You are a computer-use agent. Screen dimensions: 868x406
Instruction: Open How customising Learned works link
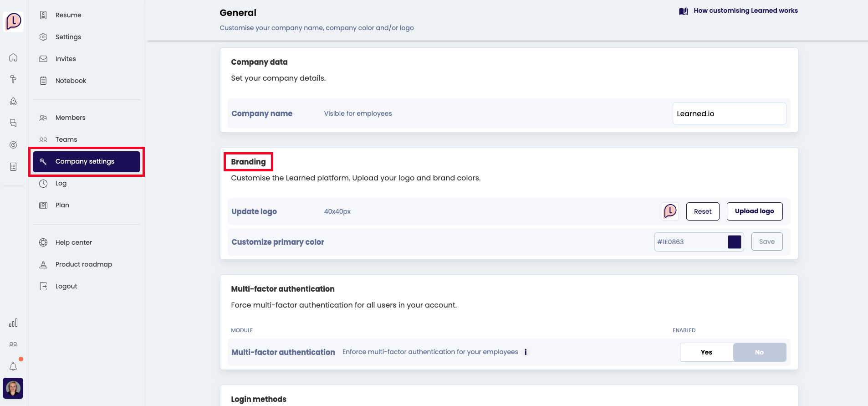[x=745, y=10]
